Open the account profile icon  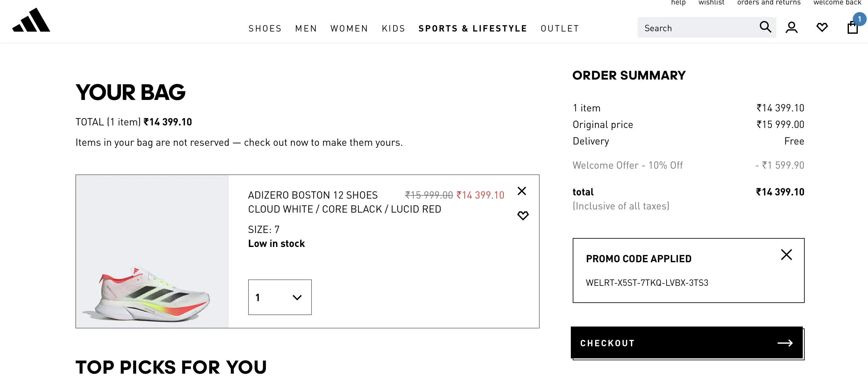click(791, 28)
